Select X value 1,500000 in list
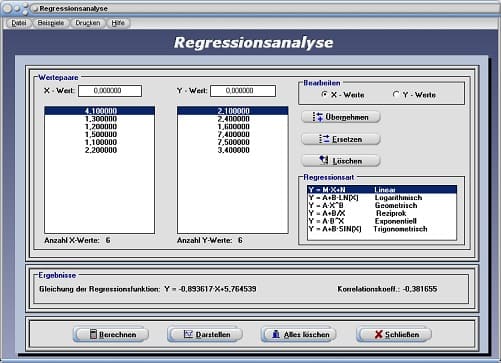 point(100,135)
